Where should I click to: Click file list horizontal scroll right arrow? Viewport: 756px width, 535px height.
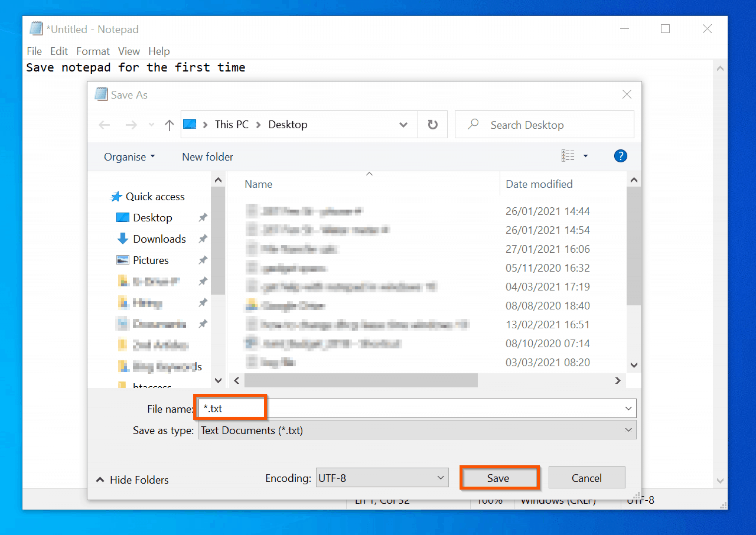[x=618, y=380]
